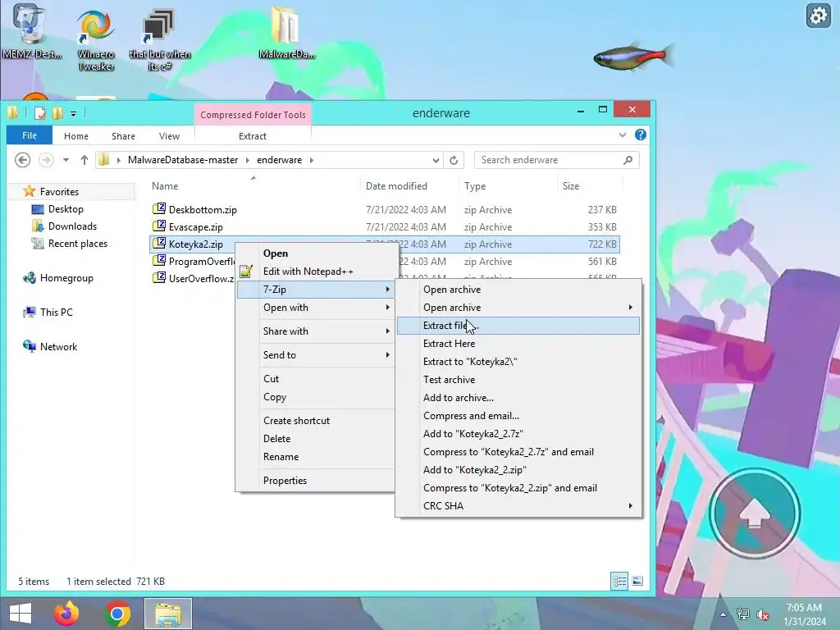Show hidden tray icons arrow
The height and width of the screenshot is (630, 840).
(724, 614)
